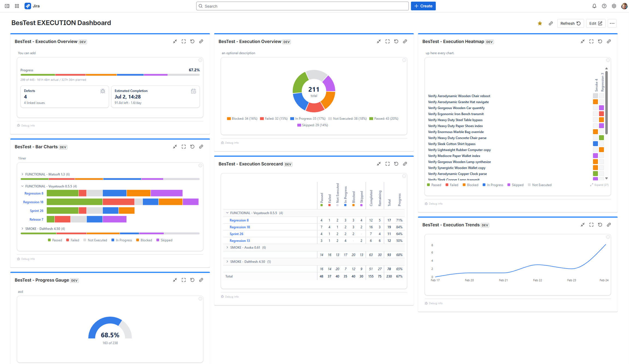Open the Jira home logo
This screenshot has width=629, height=364.
pyautogui.click(x=32, y=6)
